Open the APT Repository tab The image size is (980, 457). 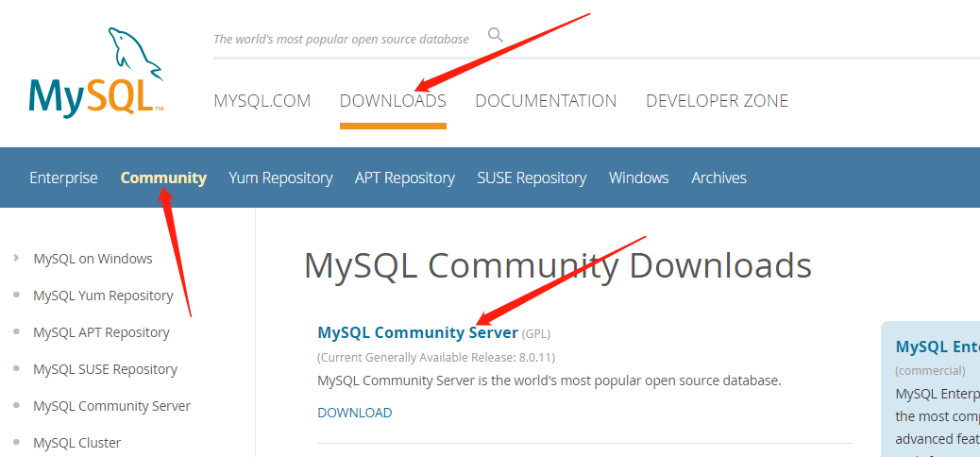pos(404,178)
